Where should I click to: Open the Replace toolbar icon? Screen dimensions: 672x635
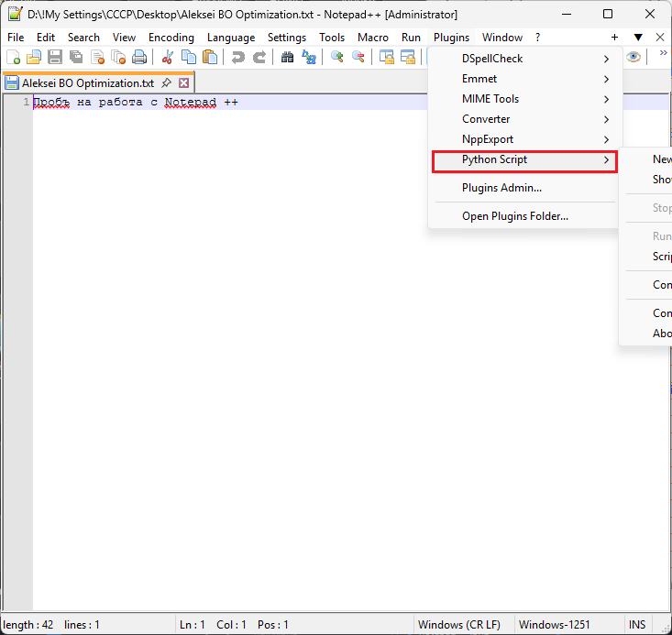point(309,57)
